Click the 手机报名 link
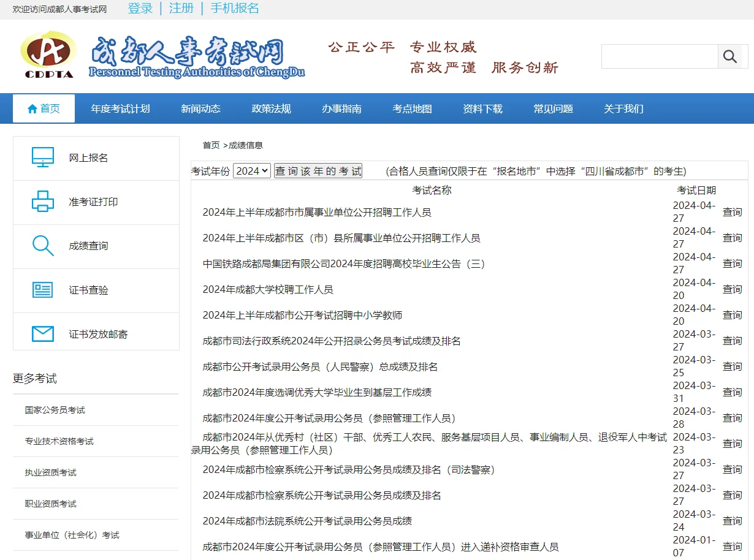Screen dimensions: 754x560 [235, 8]
